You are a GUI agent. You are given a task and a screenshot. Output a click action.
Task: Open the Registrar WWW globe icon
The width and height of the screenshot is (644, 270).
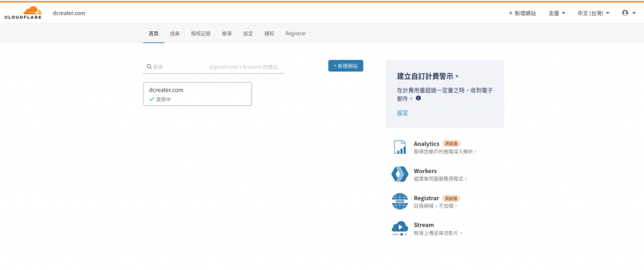pyautogui.click(x=399, y=201)
